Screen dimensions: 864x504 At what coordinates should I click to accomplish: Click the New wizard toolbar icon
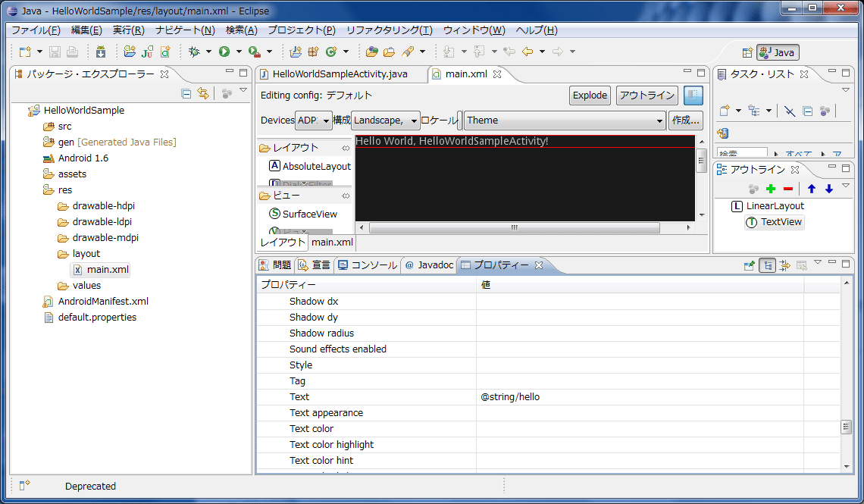pos(25,52)
